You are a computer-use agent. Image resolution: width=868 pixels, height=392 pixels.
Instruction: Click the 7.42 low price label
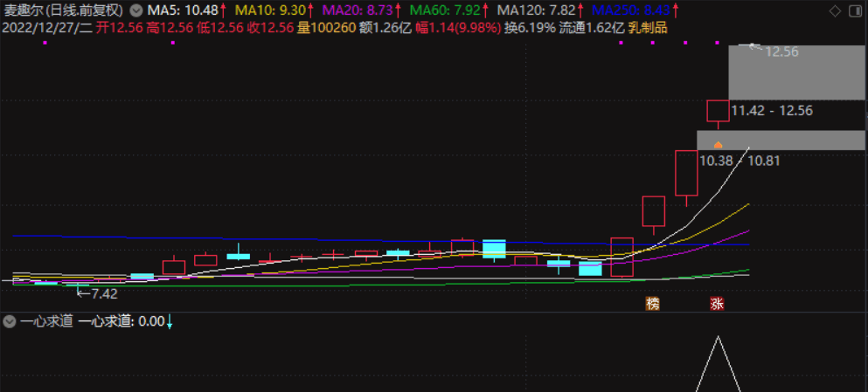[x=105, y=294]
